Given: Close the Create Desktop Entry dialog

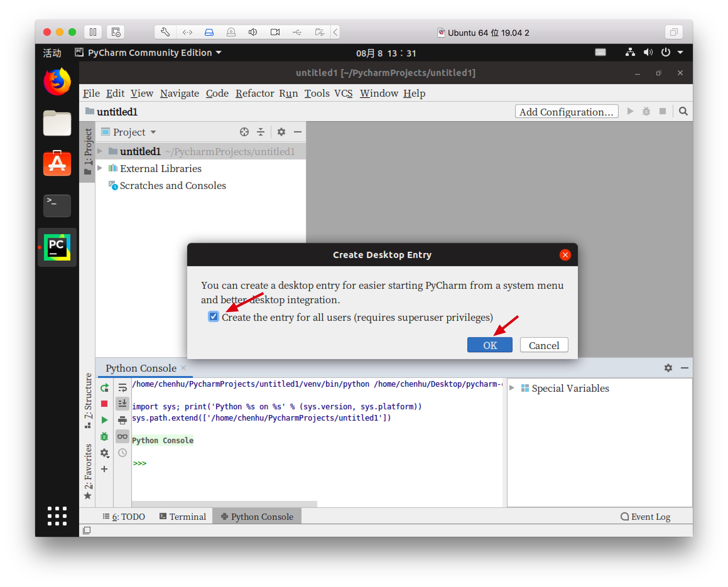Looking at the screenshot, I should pyautogui.click(x=565, y=255).
